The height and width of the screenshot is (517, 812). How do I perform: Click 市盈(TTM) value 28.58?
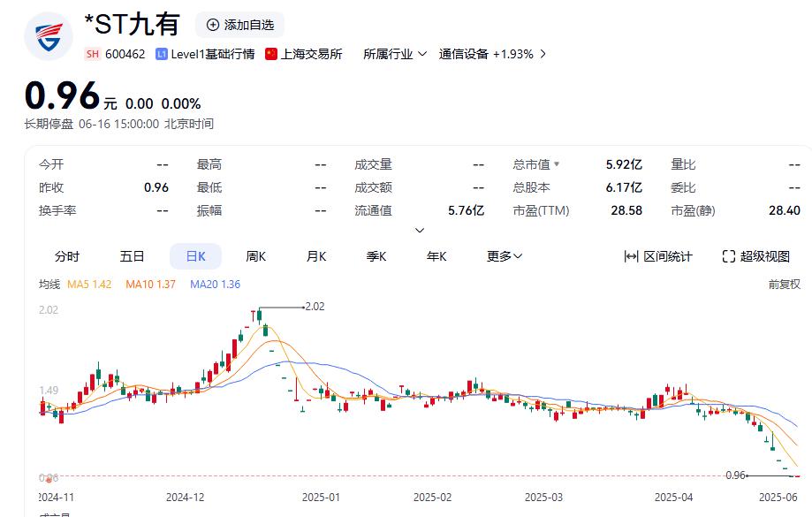(626, 210)
